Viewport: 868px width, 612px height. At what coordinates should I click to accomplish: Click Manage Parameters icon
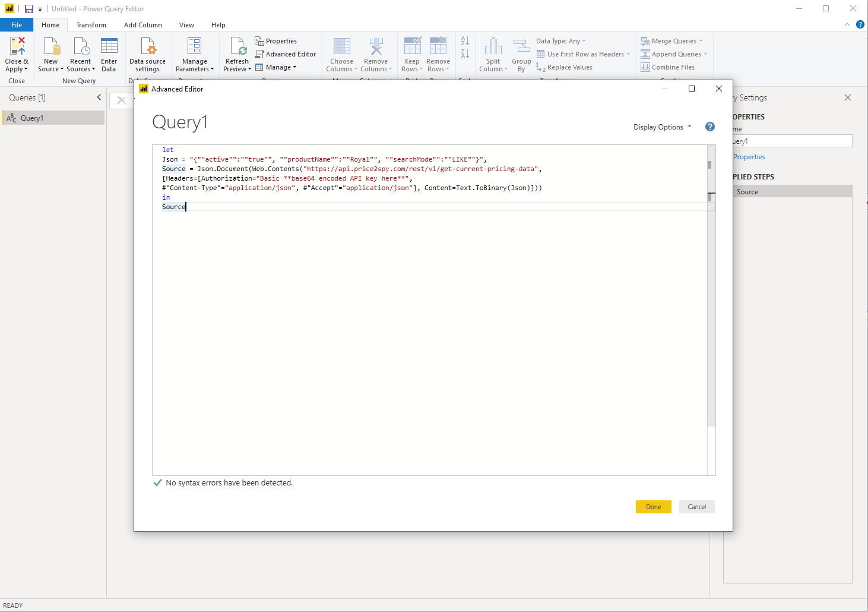(x=194, y=46)
